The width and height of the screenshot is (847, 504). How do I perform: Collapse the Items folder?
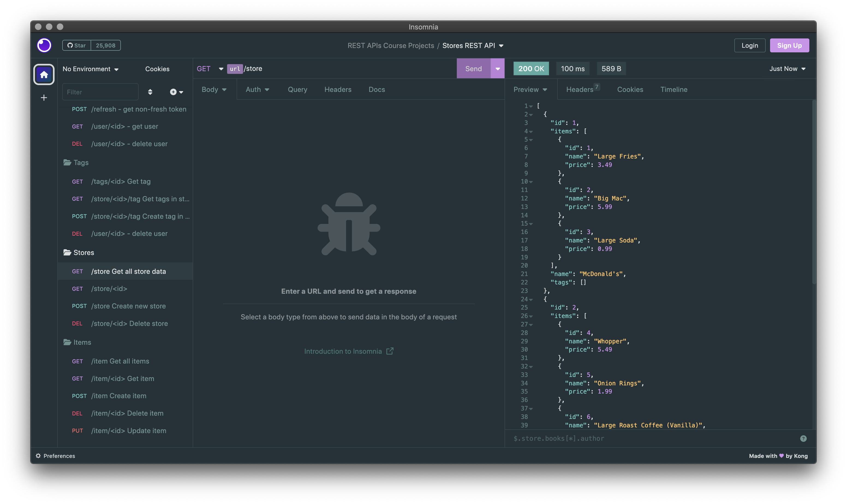[77, 342]
